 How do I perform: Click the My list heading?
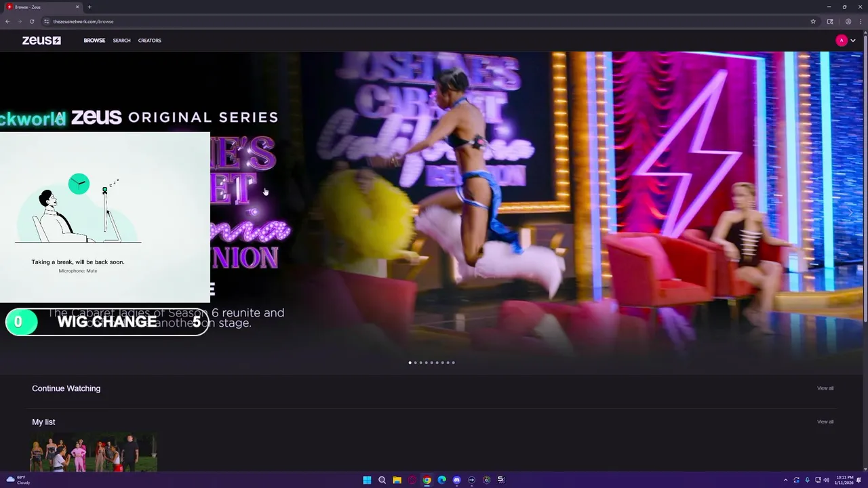pos(43,422)
